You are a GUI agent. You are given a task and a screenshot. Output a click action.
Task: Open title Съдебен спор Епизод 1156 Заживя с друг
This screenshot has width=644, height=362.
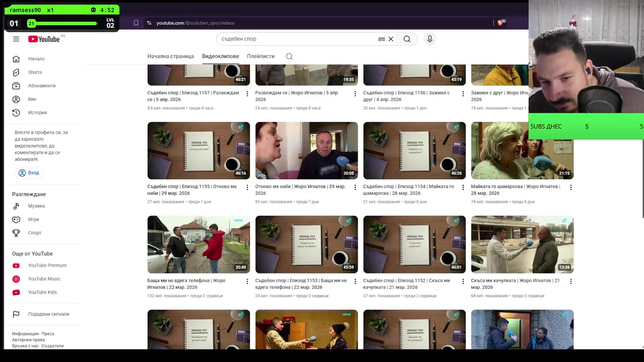click(x=407, y=96)
